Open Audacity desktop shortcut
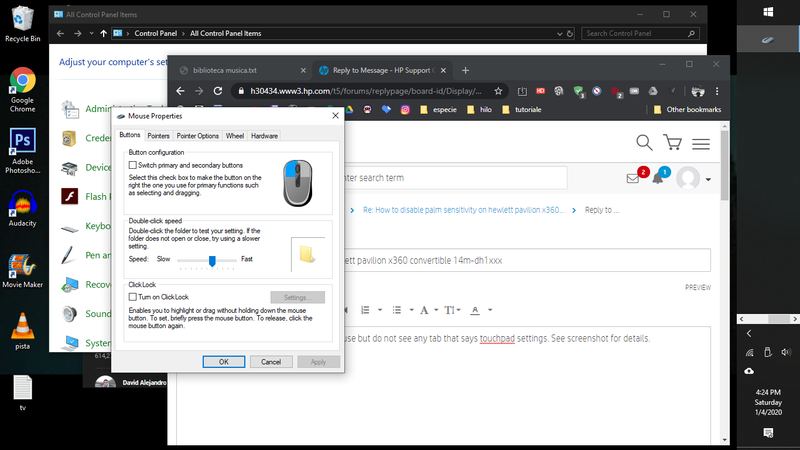800x450 pixels. click(22, 209)
